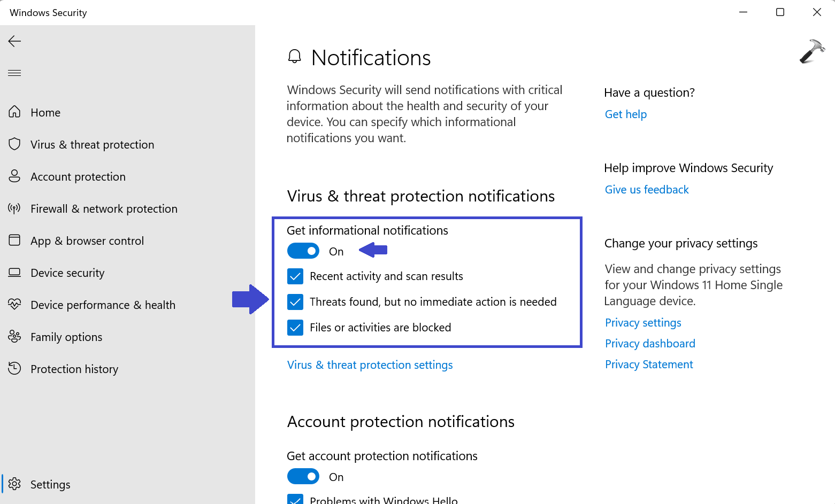
Task: Click the Family options people icon
Action: coord(14,336)
